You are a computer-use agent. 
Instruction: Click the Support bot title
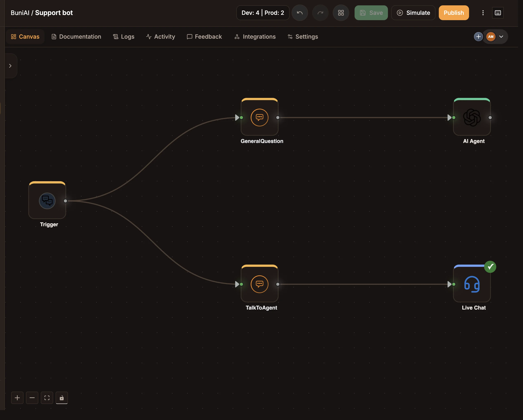(x=54, y=13)
